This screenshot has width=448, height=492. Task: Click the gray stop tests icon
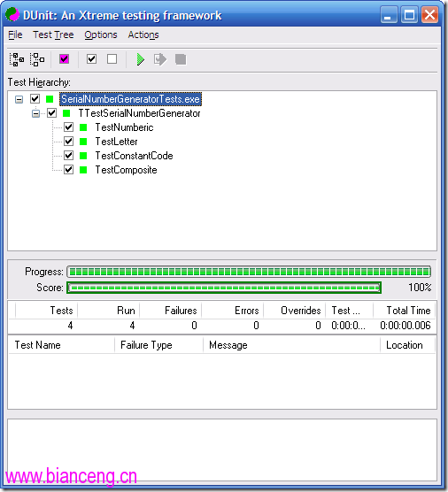[181, 59]
